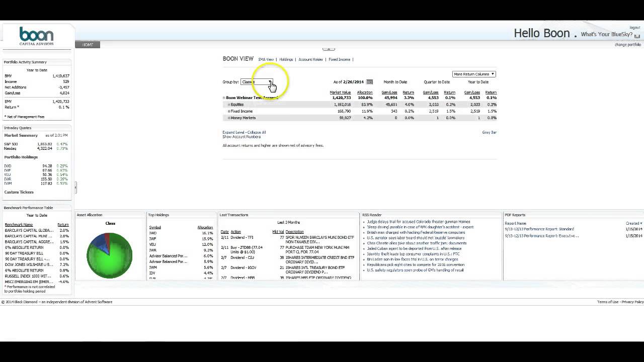Open the GM recall safety regulators headline
Viewport: 644px width, 362px height.
(x=415, y=270)
